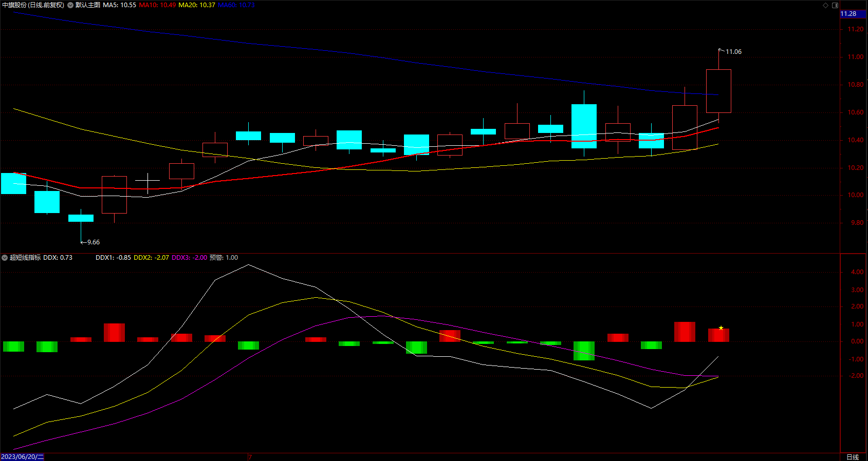Click the MA60: 10.73 label

pos(236,5)
